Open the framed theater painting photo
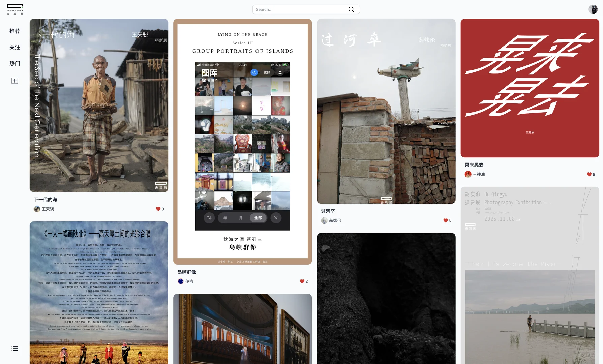Viewport: 603px width, 364px height. click(243, 329)
